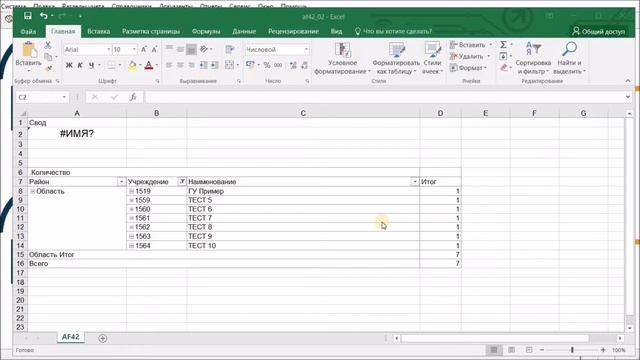
Task: Decrease font size with small A icon
Action: coord(154,49)
